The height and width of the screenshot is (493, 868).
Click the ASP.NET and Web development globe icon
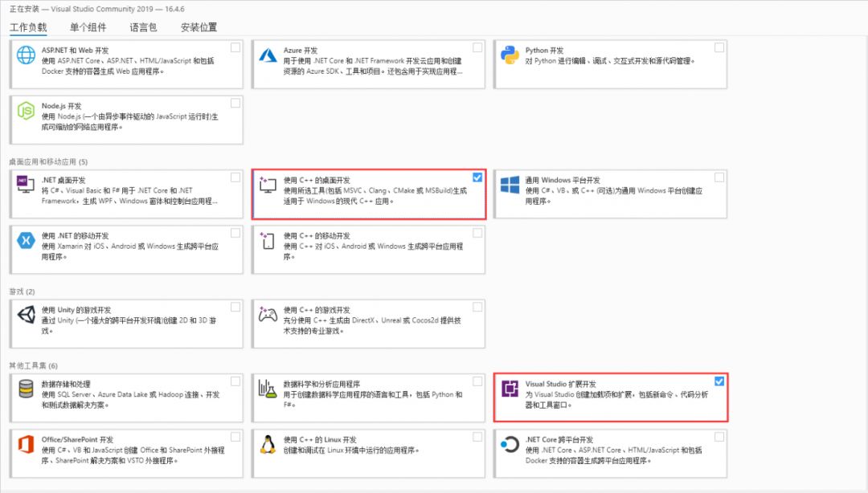coord(26,55)
